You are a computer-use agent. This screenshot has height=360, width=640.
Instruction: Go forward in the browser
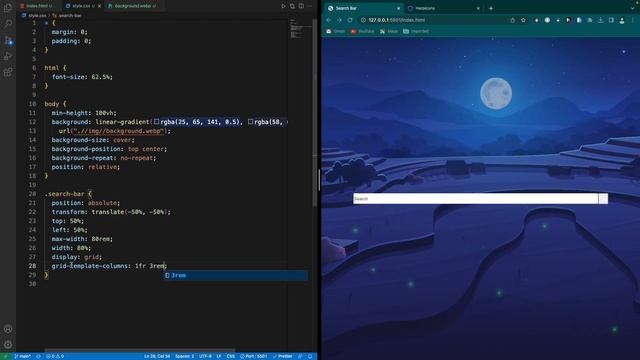[339, 20]
